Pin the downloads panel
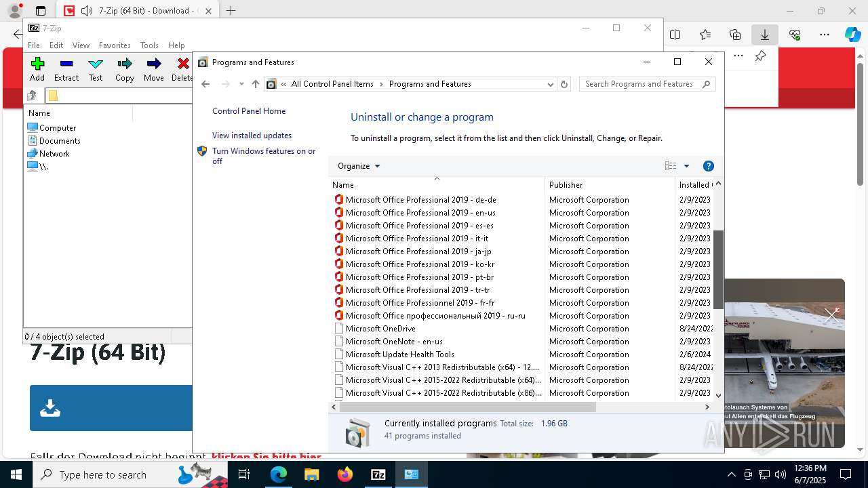Image resolution: width=868 pixels, height=488 pixels. pos(760,56)
